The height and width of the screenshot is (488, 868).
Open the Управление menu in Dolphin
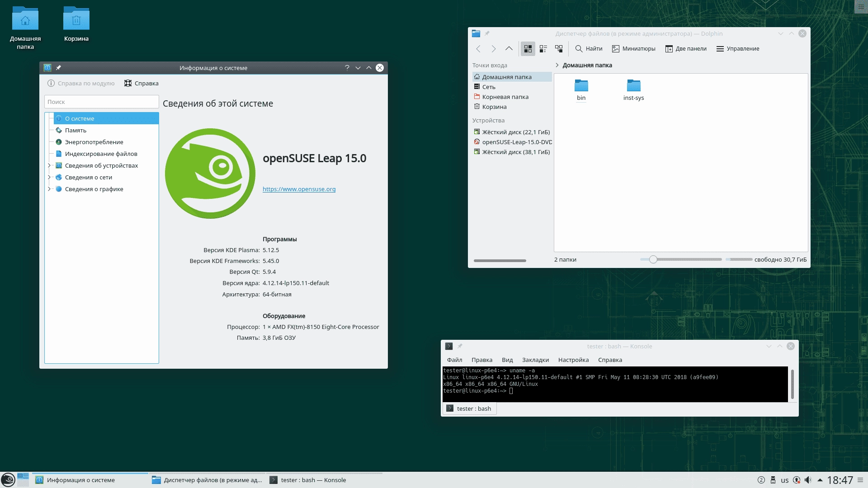click(x=738, y=49)
